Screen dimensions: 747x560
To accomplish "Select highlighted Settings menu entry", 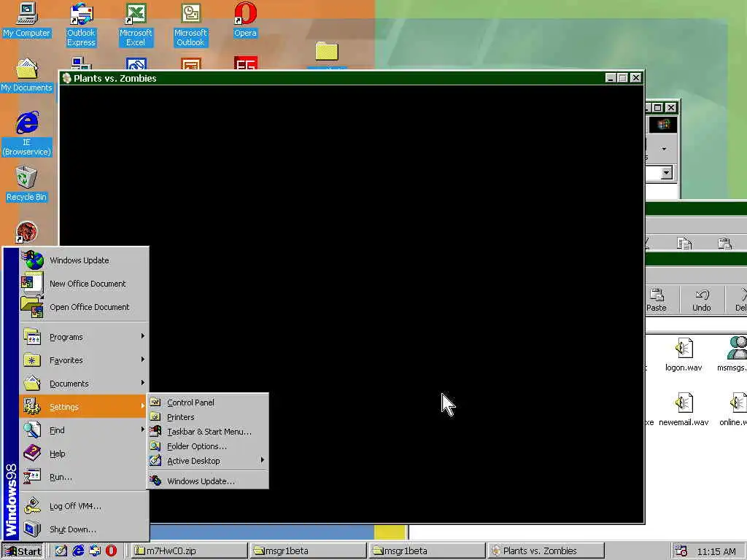I will 84,407.
